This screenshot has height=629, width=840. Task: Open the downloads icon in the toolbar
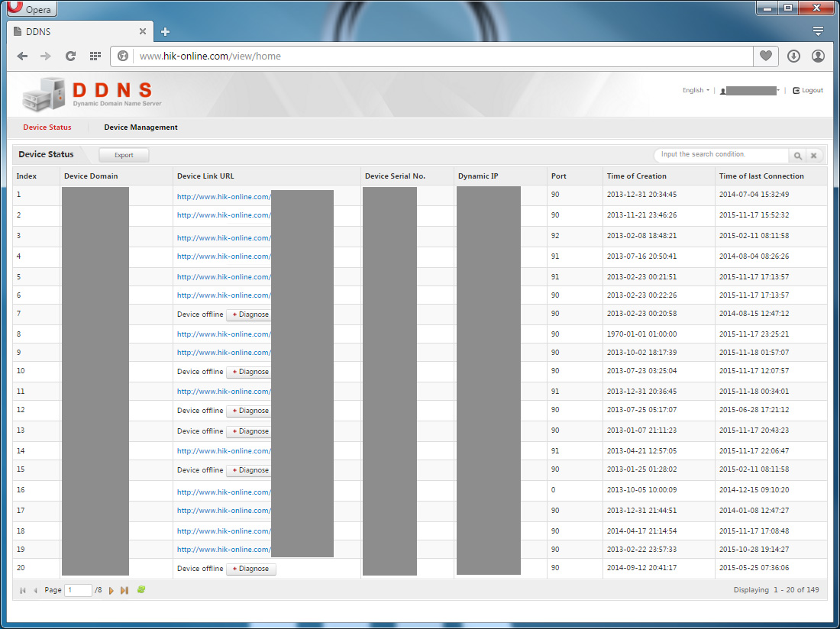[x=793, y=56]
